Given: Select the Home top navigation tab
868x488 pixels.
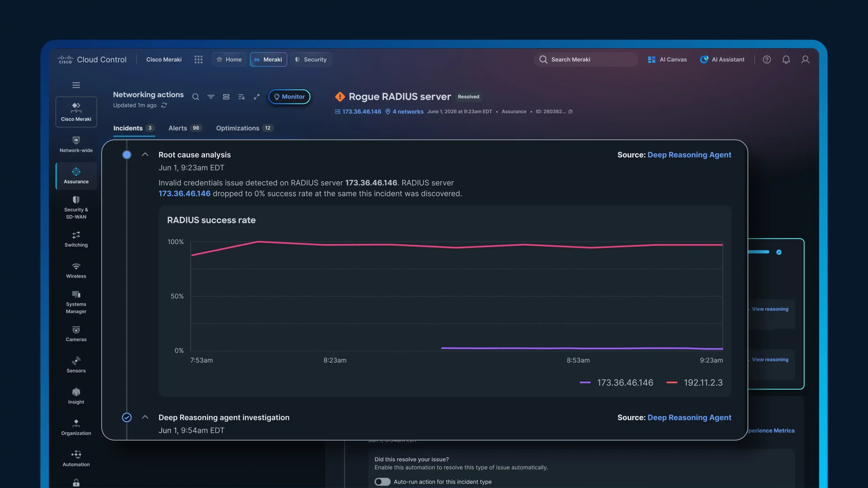Looking at the screenshot, I should [x=229, y=60].
